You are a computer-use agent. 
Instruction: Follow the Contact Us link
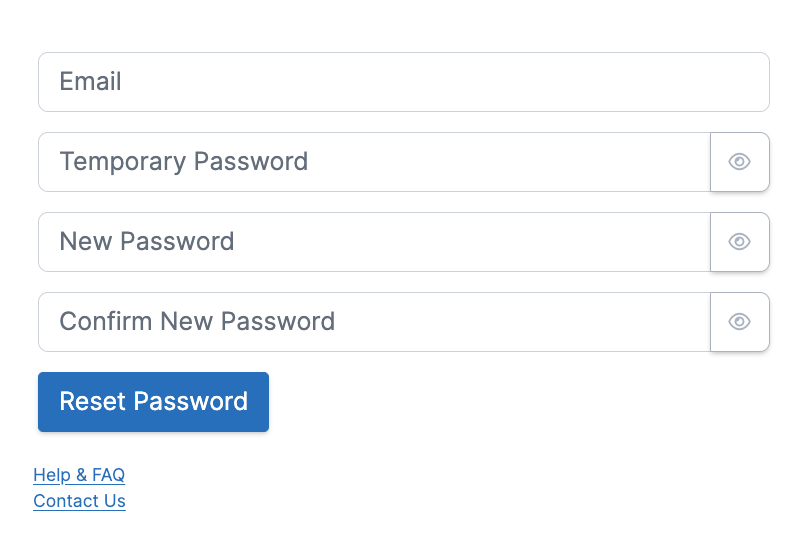click(x=79, y=501)
